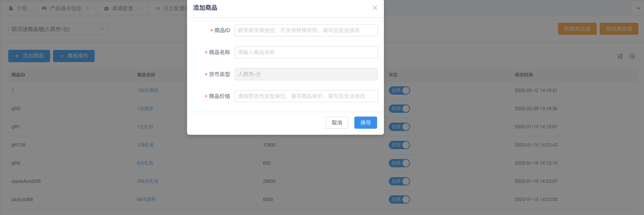The width and height of the screenshot is (644, 215).
Task: Focus the 商品价格 input field
Action: coord(306,96)
